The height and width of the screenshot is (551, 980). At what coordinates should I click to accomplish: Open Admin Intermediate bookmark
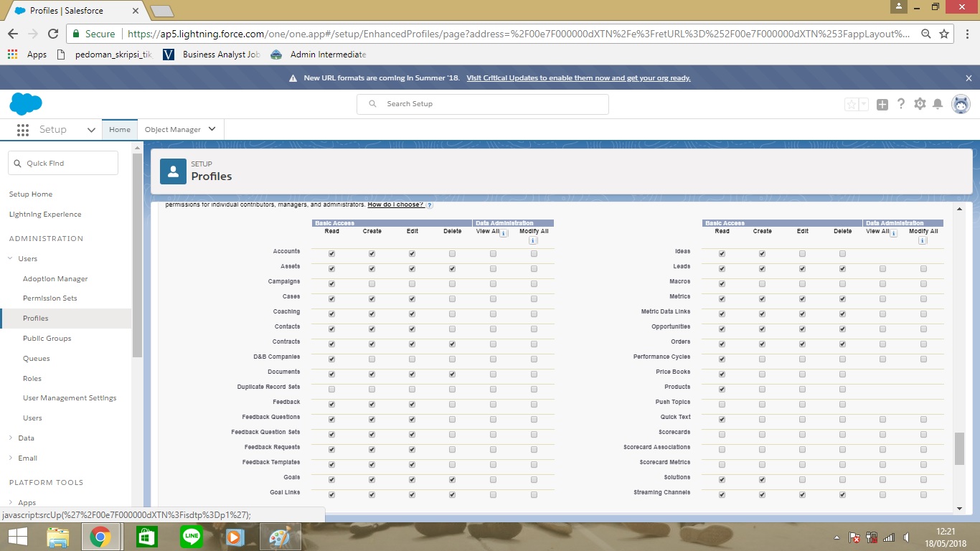319,55
